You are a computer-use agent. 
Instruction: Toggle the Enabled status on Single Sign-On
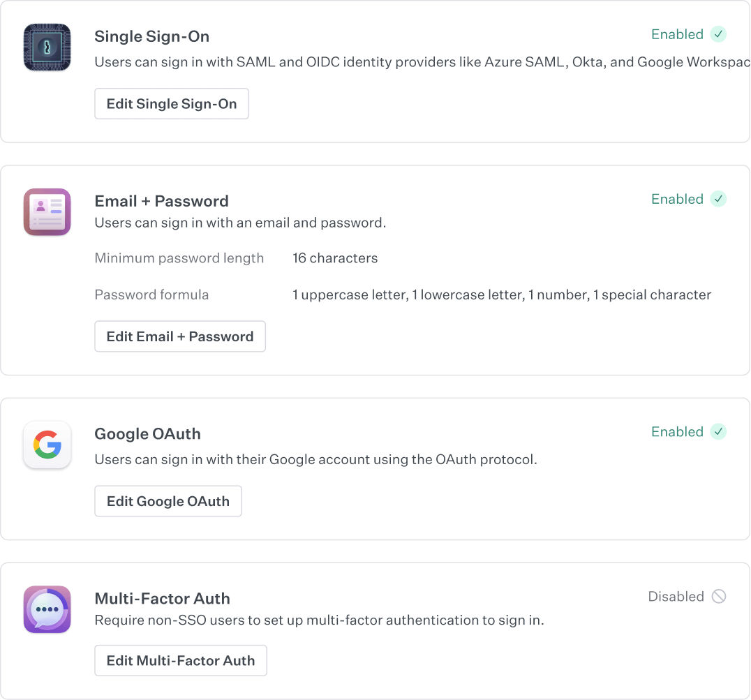[x=677, y=34]
